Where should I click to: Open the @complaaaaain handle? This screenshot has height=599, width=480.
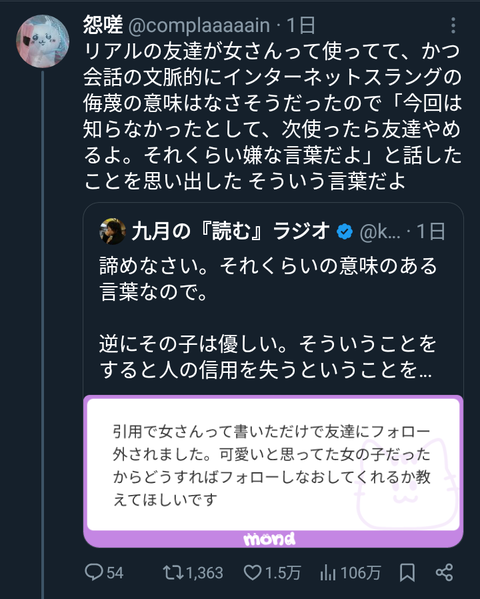point(199,26)
